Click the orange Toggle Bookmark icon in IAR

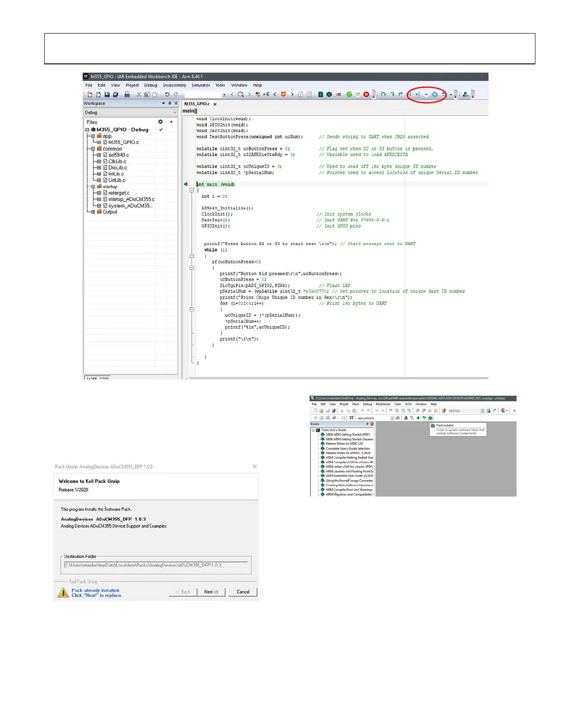[283, 95]
